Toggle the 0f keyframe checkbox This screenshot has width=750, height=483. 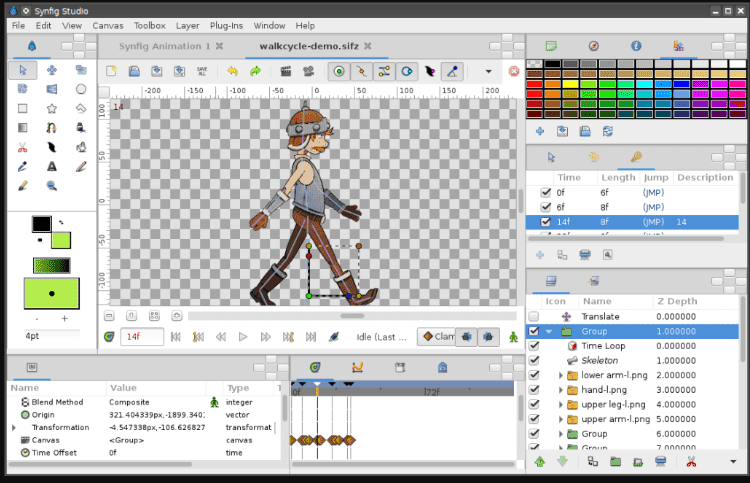point(545,193)
